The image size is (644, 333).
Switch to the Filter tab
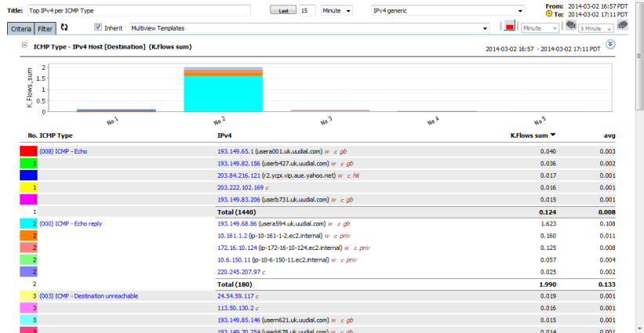pos(45,29)
